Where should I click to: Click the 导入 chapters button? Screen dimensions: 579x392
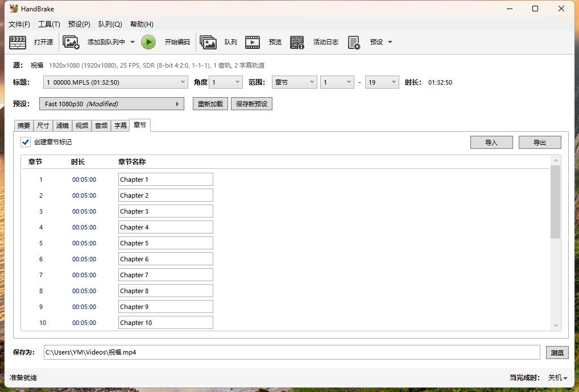point(491,143)
